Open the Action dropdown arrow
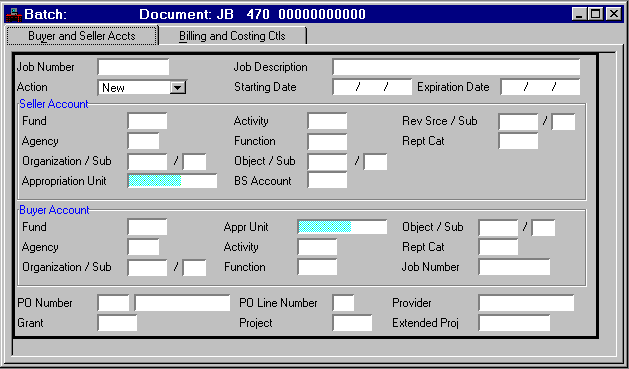 [x=178, y=87]
